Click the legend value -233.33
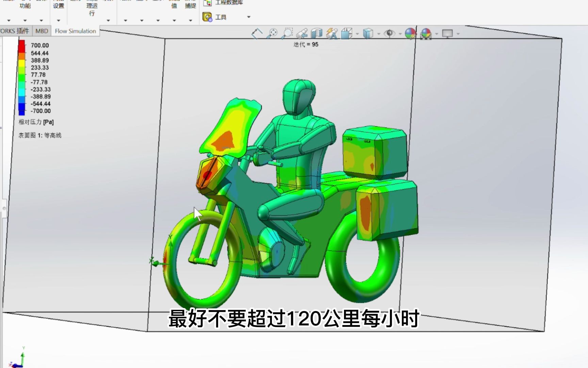This screenshot has height=368, width=588. tap(40, 89)
